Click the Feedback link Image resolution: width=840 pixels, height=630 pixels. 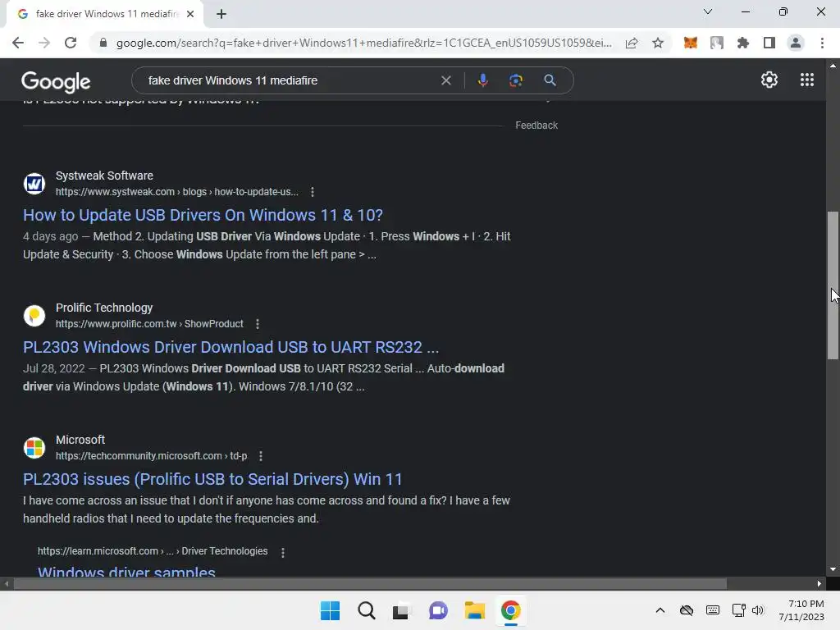coord(536,126)
